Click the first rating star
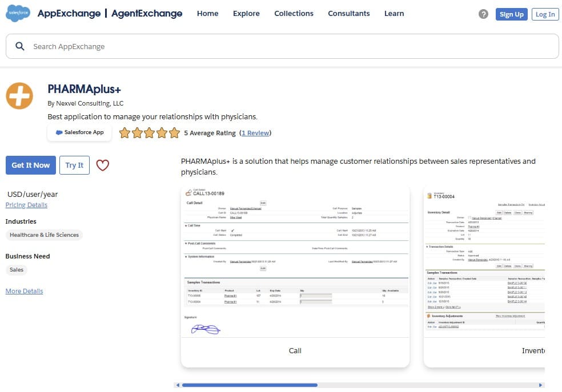This screenshot has height=392, width=562. coord(125,133)
